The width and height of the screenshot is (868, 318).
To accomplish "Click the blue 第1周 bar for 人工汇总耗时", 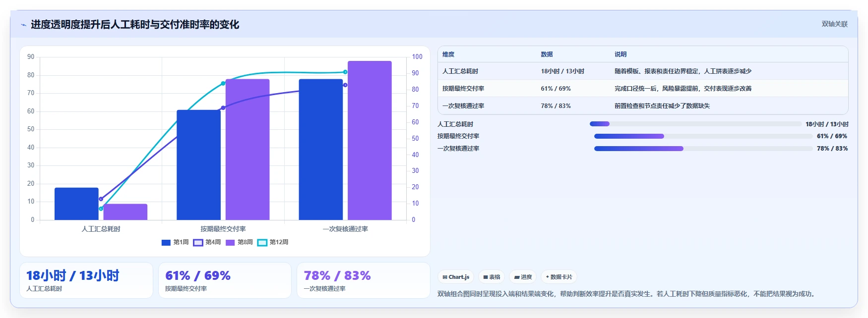I will pyautogui.click(x=76, y=204).
